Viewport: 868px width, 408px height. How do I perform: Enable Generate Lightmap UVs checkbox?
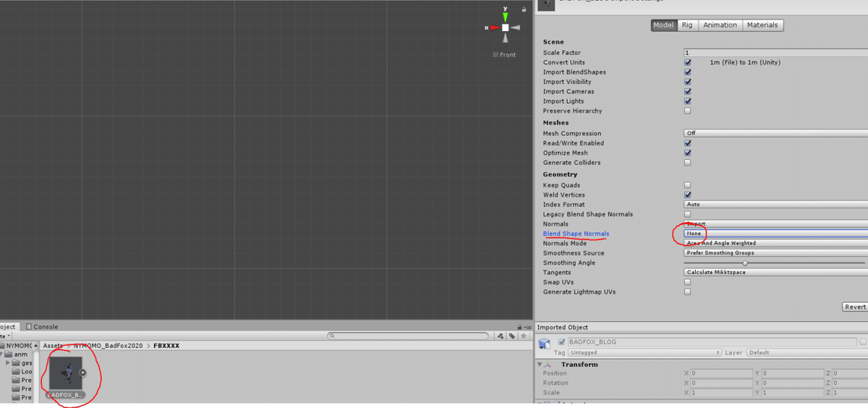[687, 292]
